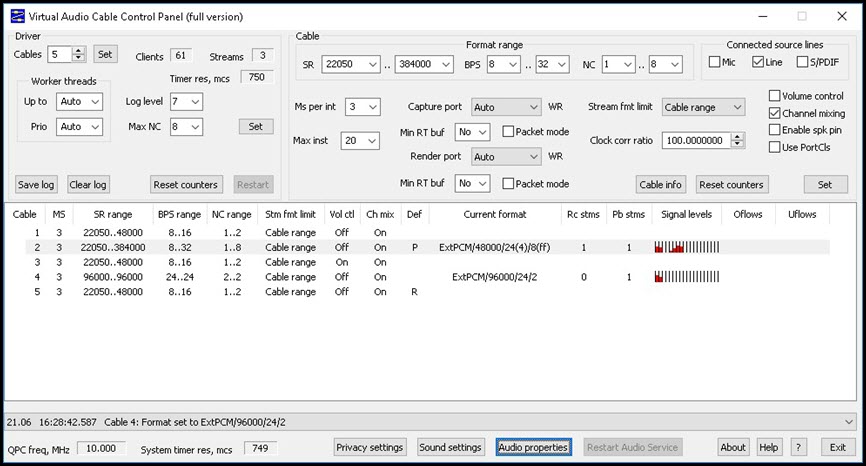Open the Up to worker threads dropdown
The height and width of the screenshot is (466, 866).
pyautogui.click(x=80, y=102)
